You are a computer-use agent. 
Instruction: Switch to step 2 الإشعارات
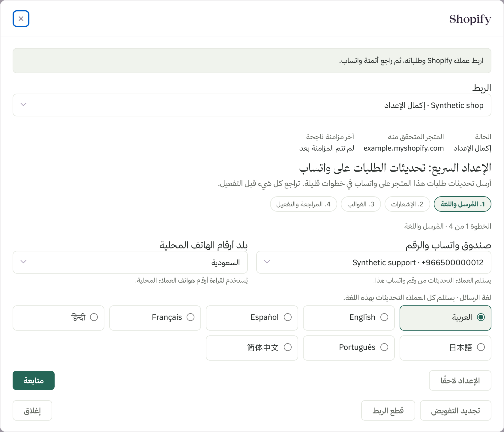tap(407, 204)
